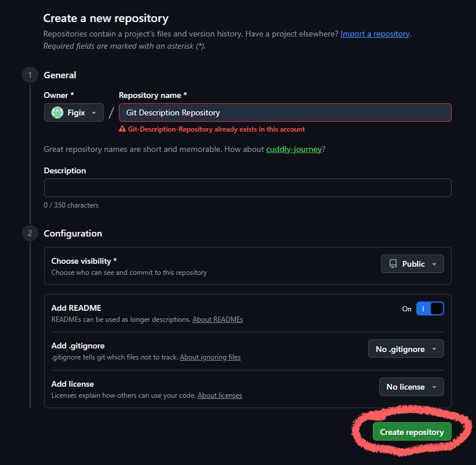Follow the Import a repository link
The height and width of the screenshot is (465, 476).
(x=375, y=34)
